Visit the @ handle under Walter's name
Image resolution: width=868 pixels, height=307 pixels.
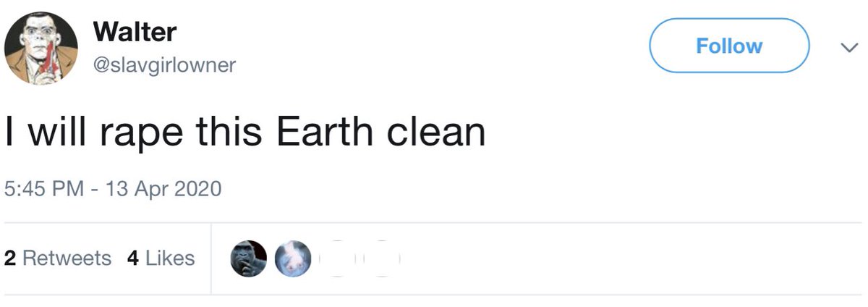165,65
